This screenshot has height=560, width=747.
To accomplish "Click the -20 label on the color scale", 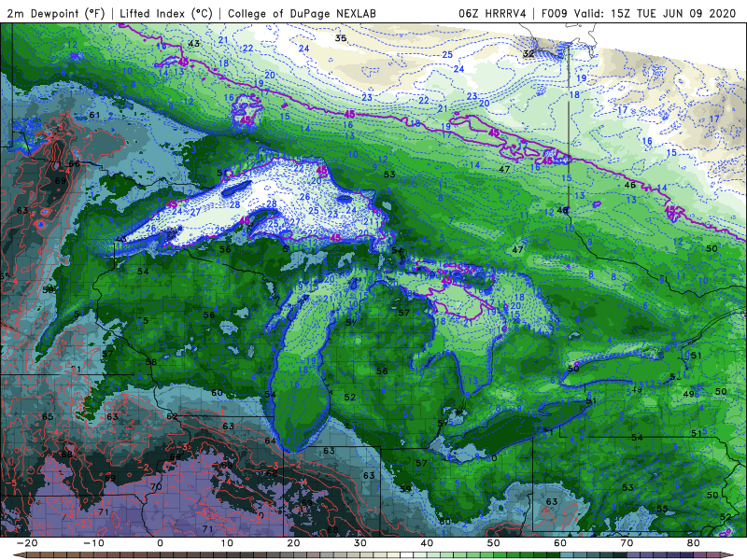I will coord(27,543).
